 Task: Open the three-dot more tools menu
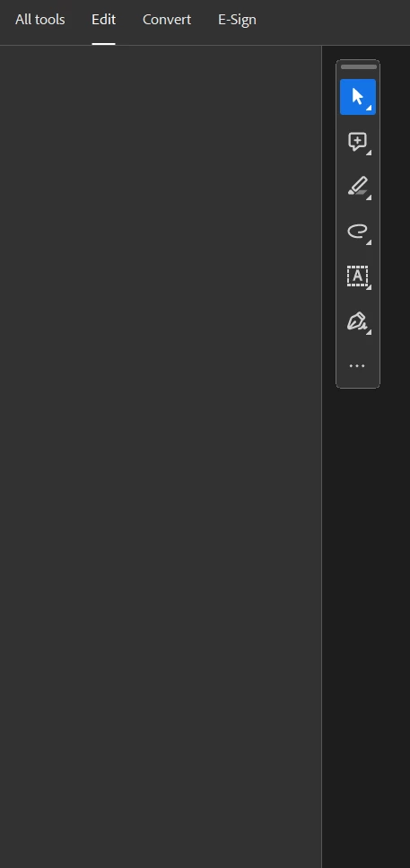(x=357, y=366)
